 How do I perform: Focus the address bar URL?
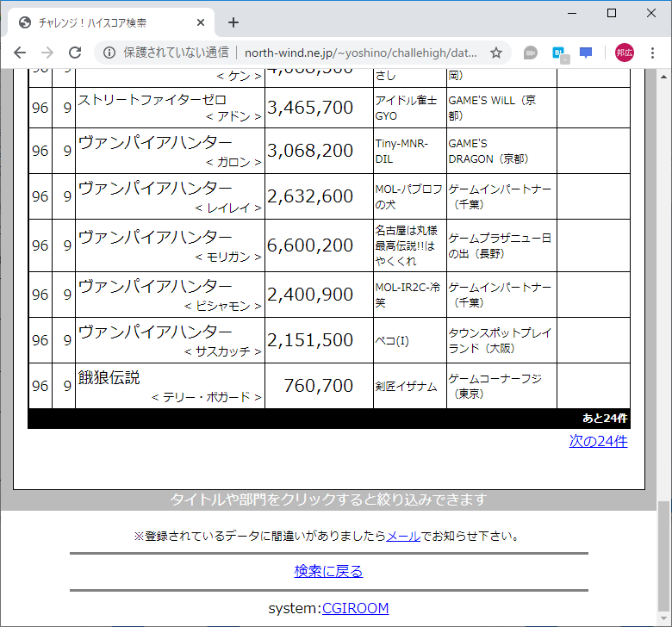pos(360,53)
